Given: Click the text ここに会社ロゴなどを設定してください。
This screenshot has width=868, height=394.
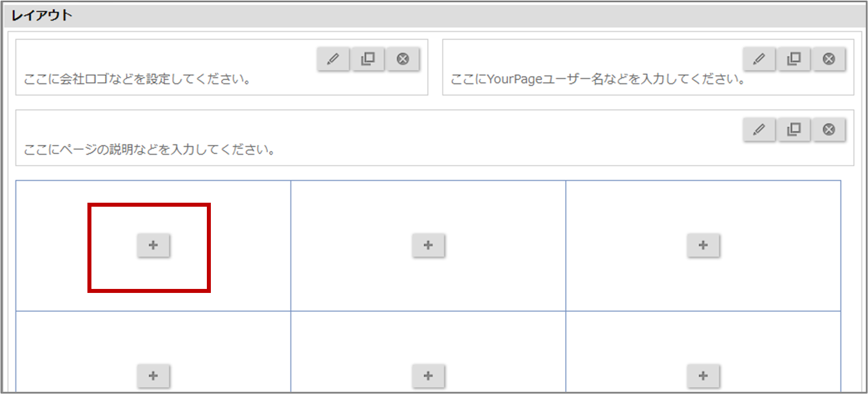Looking at the screenshot, I should pos(138,79).
